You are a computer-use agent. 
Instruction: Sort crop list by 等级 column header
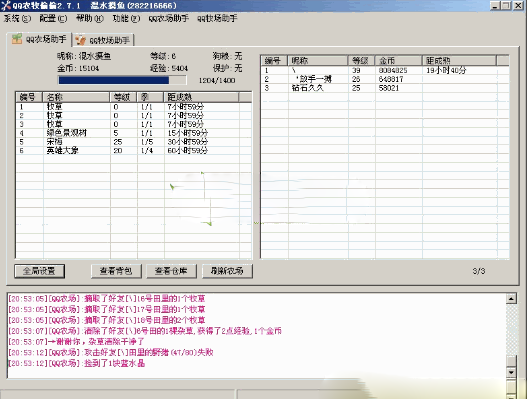123,97
